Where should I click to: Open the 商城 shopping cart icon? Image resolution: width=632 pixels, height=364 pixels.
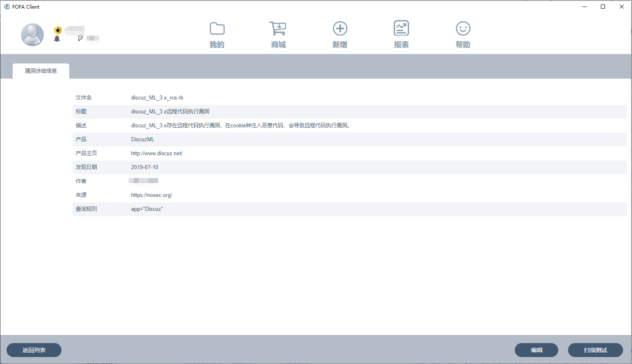(x=278, y=29)
